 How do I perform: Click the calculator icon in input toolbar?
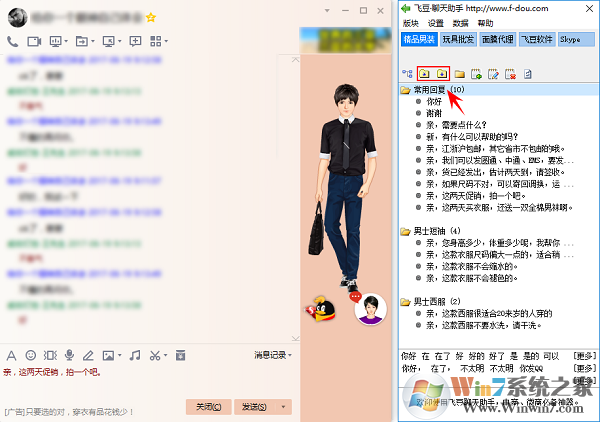pos(180,355)
